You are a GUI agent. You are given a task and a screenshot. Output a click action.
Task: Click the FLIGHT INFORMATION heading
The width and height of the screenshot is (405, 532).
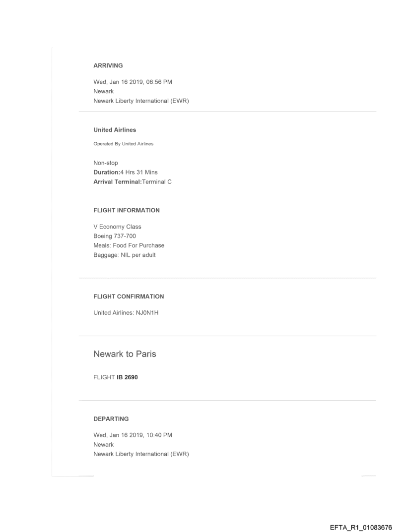coord(127,210)
